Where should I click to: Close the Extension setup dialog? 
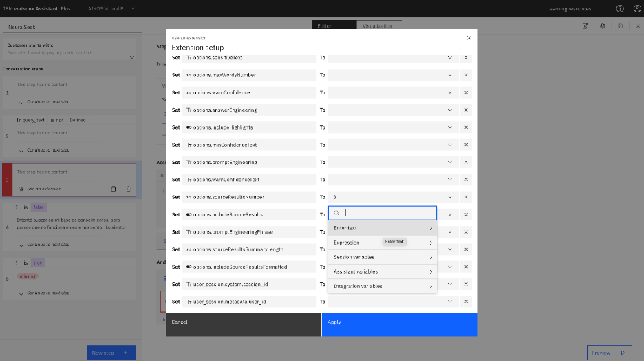pyautogui.click(x=469, y=38)
